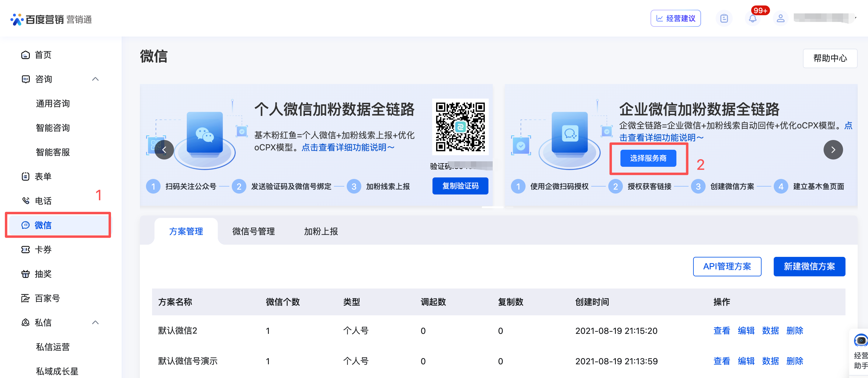The height and width of the screenshot is (378, 868).
Task: Click the 经营建议 button in header
Action: (x=675, y=19)
